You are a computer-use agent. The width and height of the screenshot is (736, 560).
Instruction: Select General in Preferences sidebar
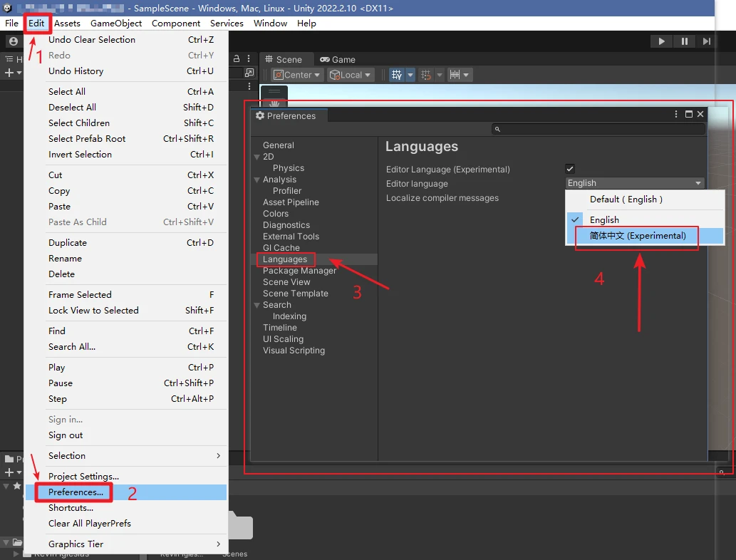279,145
